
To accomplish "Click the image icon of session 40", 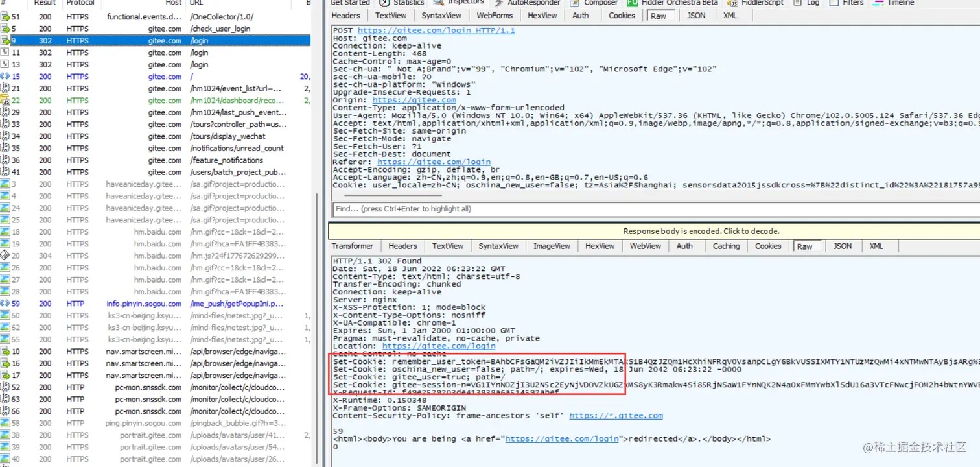I will click(5, 459).
